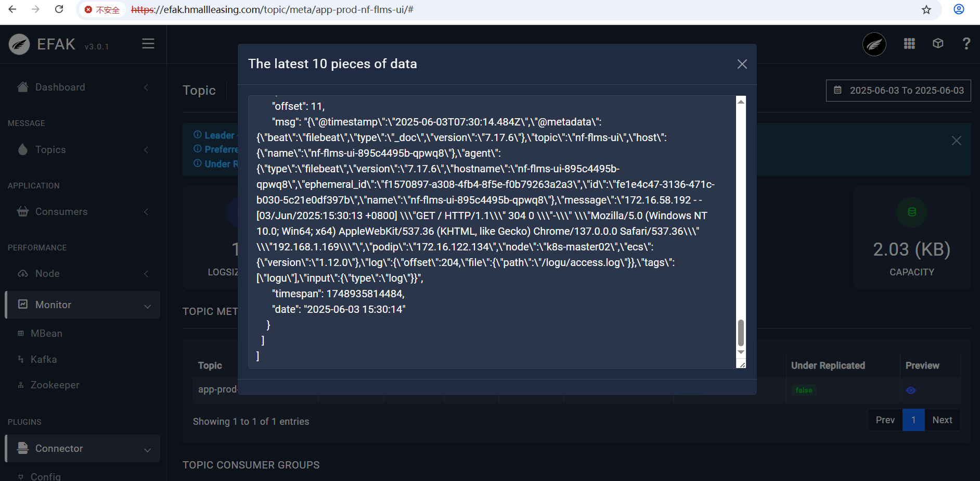Open the apps grid icon in header

(909, 44)
